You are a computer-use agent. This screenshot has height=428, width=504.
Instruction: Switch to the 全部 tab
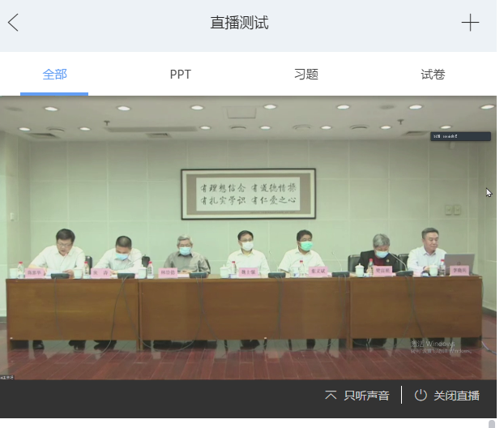coord(54,75)
